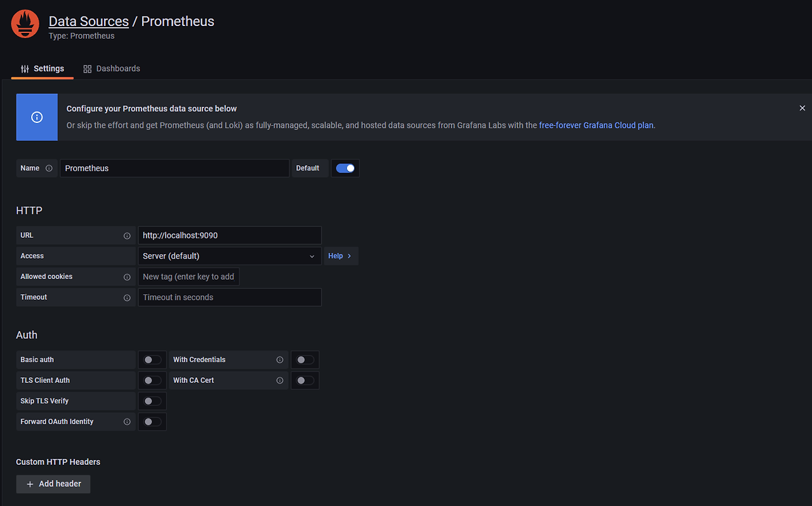The height and width of the screenshot is (506, 812).
Task: Click the banner title Configure your Prometheus data source
Action: [x=152, y=108]
